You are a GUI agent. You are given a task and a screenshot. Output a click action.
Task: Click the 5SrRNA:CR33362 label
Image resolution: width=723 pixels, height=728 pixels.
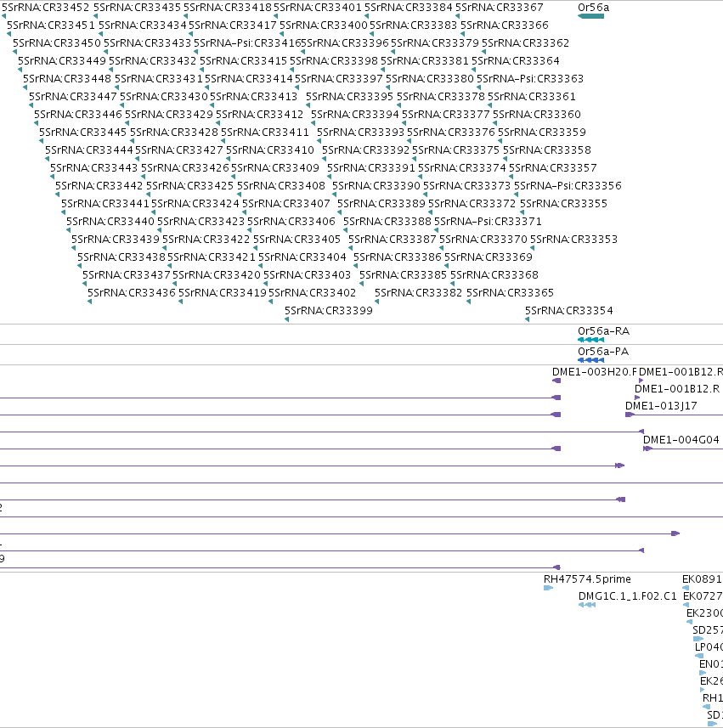point(525,43)
